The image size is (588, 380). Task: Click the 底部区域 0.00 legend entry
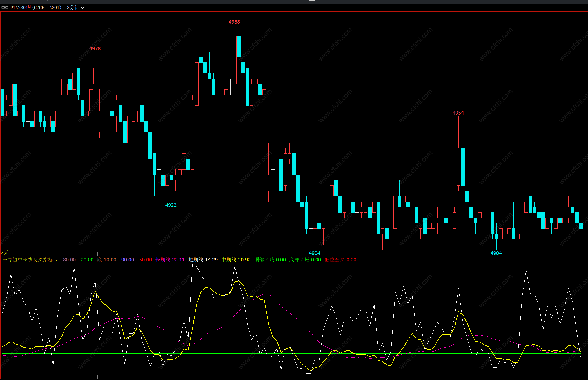click(x=305, y=260)
